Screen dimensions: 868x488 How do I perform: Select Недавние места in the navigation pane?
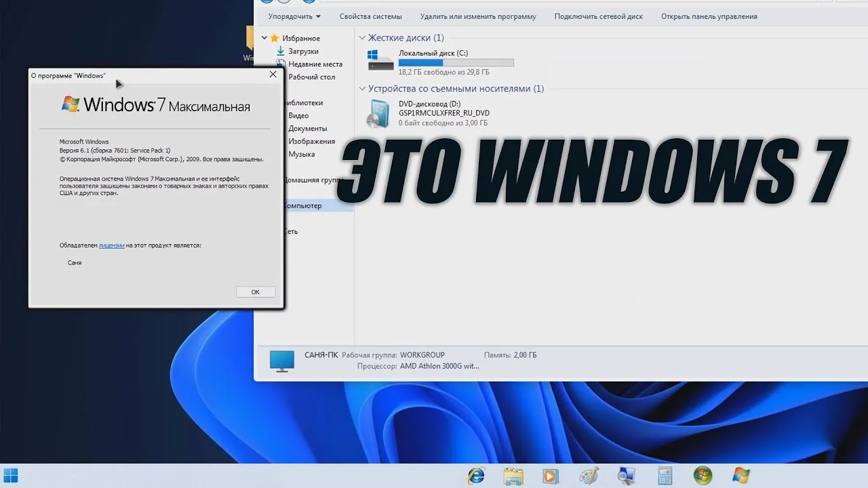click(315, 64)
